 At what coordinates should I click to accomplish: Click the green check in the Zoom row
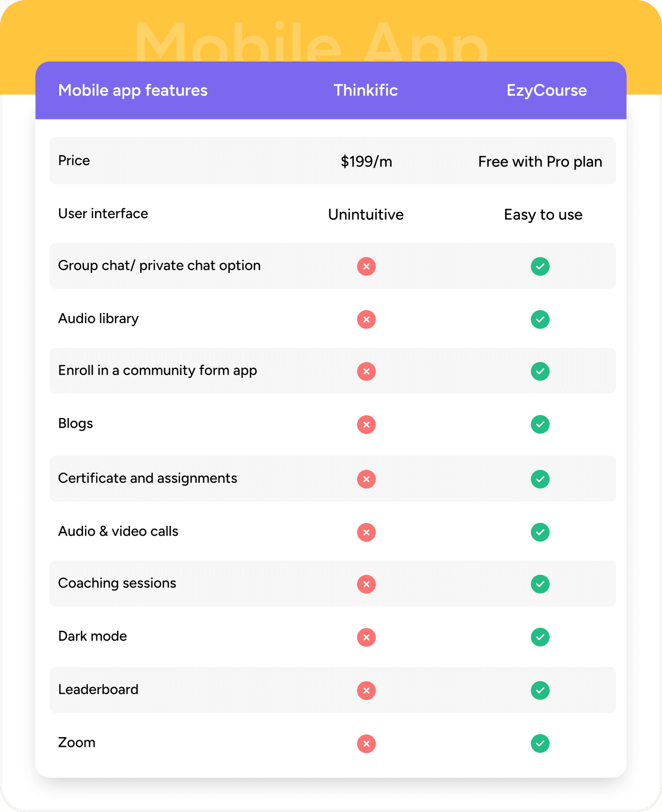pos(540,744)
